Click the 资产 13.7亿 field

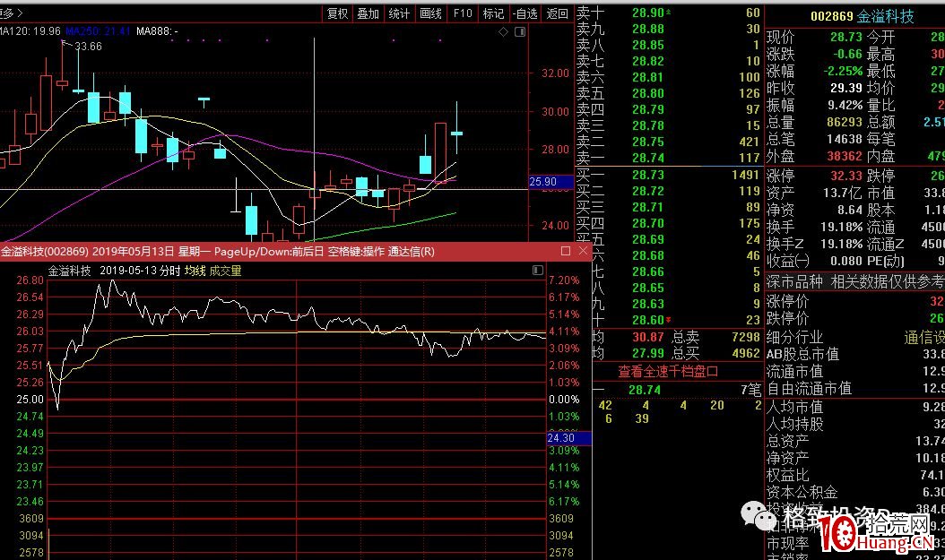(x=814, y=193)
